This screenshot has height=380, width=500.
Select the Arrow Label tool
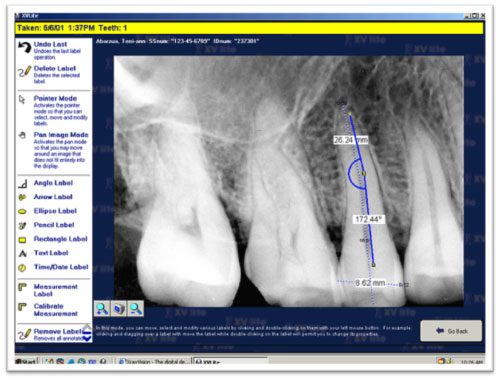point(53,197)
